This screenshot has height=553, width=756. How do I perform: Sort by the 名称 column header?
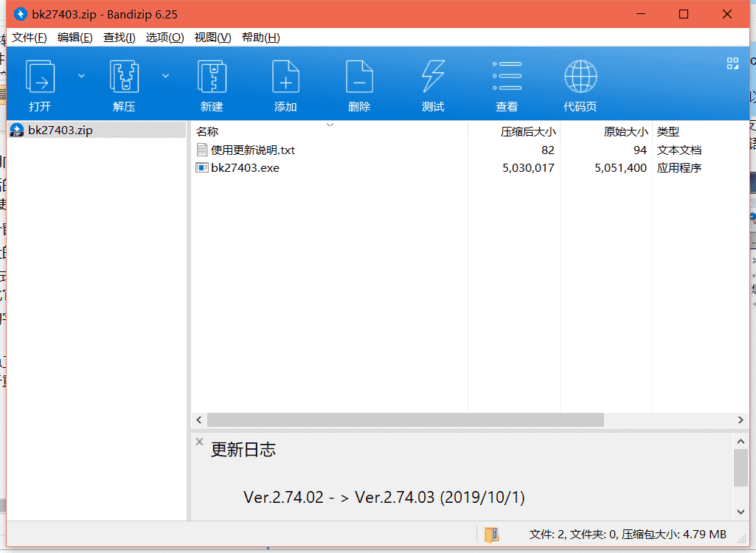click(x=207, y=132)
